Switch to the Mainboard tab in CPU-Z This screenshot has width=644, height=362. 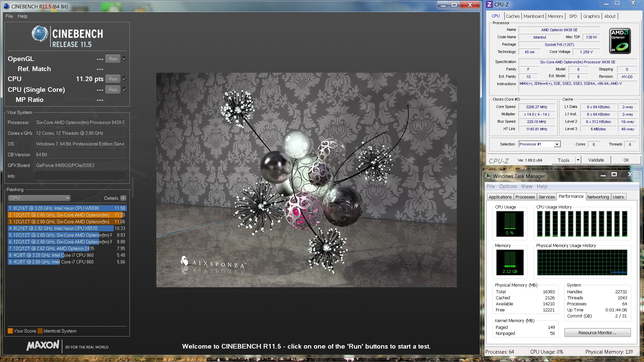point(533,16)
